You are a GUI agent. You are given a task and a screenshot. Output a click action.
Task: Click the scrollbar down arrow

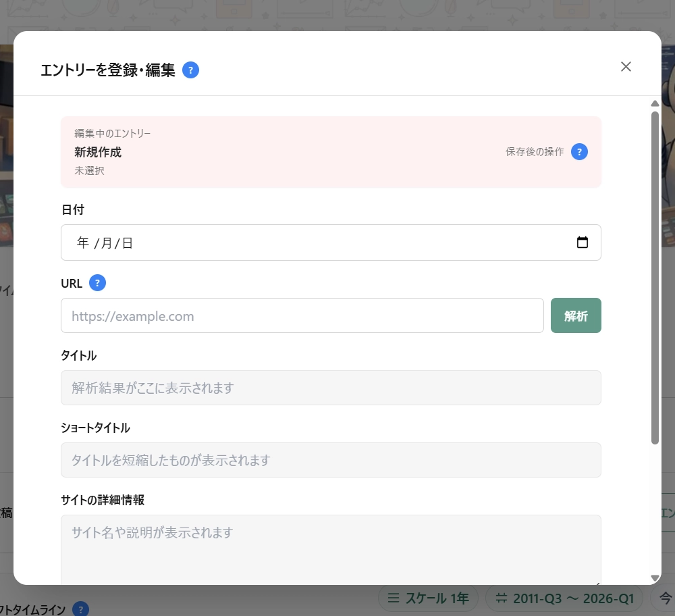click(x=655, y=579)
